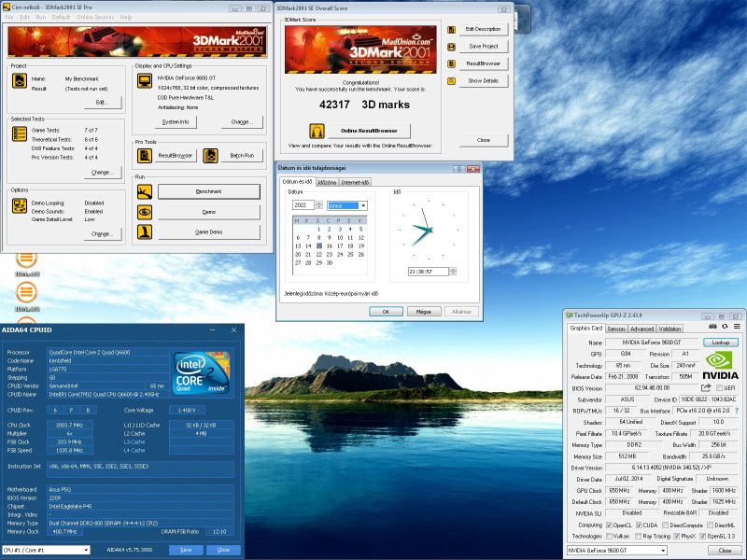
Task: Switch to the Időzóna tab
Action: [327, 182]
